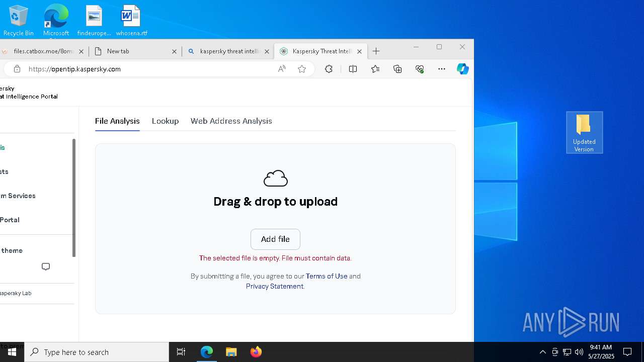The height and width of the screenshot is (362, 644).
Task: Open Browser essentials heart icon
Action: [x=420, y=69]
